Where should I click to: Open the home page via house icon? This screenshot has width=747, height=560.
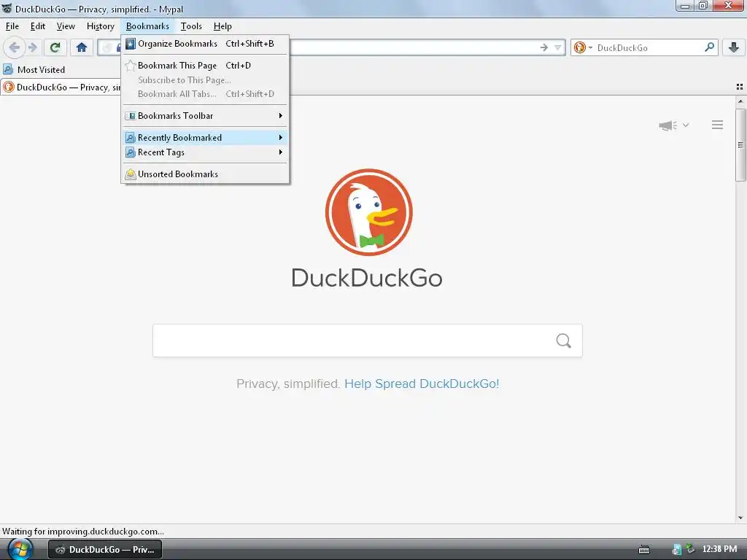[x=82, y=47]
